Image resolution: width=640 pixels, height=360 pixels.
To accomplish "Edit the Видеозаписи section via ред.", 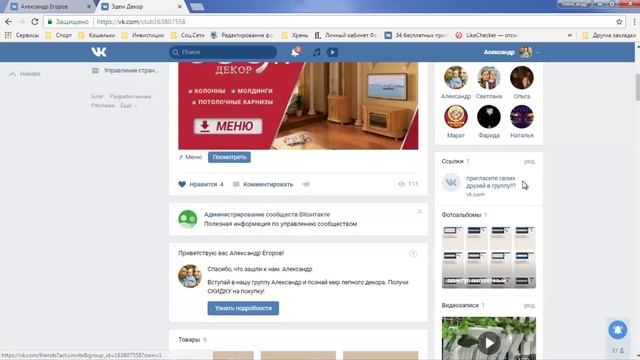I will click(x=529, y=305).
